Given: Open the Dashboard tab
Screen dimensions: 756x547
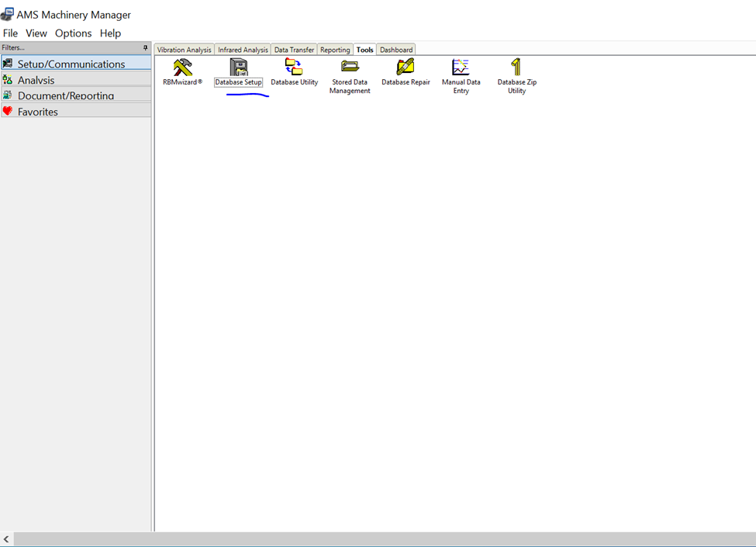Looking at the screenshot, I should tap(396, 50).
